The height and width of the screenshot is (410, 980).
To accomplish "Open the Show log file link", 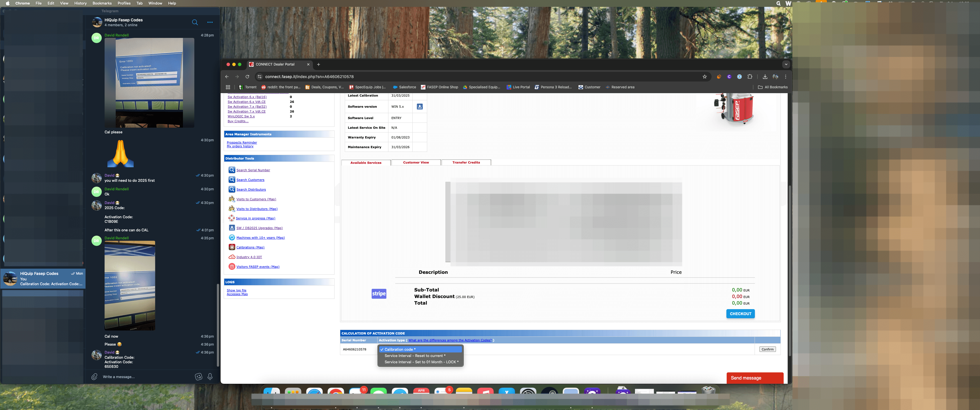I will tap(236, 290).
